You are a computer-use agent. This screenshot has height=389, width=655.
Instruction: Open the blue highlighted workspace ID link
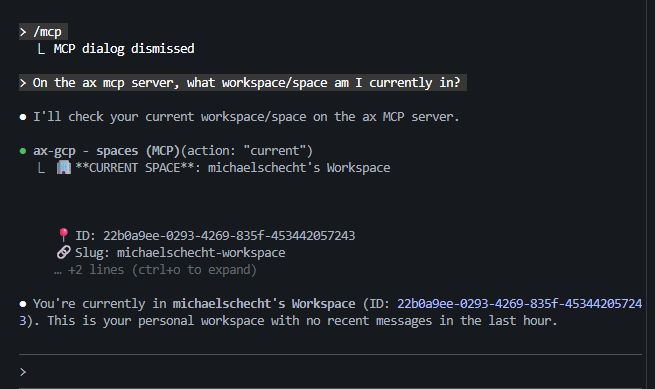[x=519, y=304]
